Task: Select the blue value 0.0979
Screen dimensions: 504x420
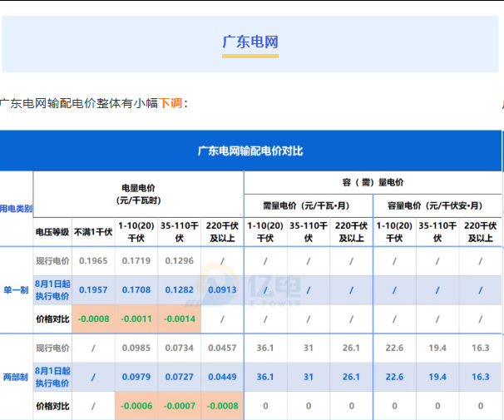Action: 136,377
